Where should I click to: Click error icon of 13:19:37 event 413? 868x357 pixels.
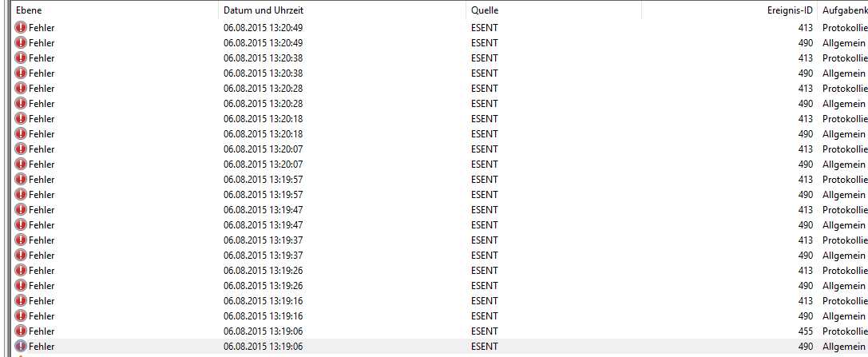(x=21, y=240)
